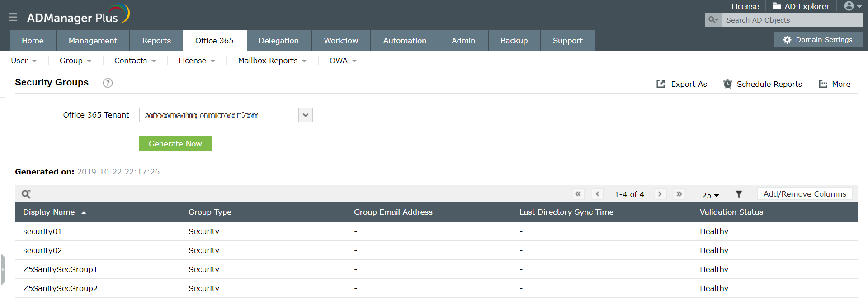Sort by Validation Status column header
The image size is (868, 301).
click(731, 212)
